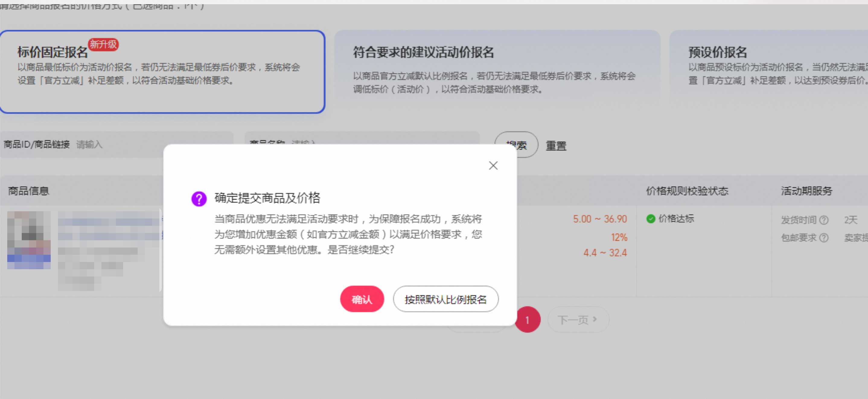This screenshot has height=399, width=868.
Task: Click the purple question mark dialog icon
Action: [199, 199]
